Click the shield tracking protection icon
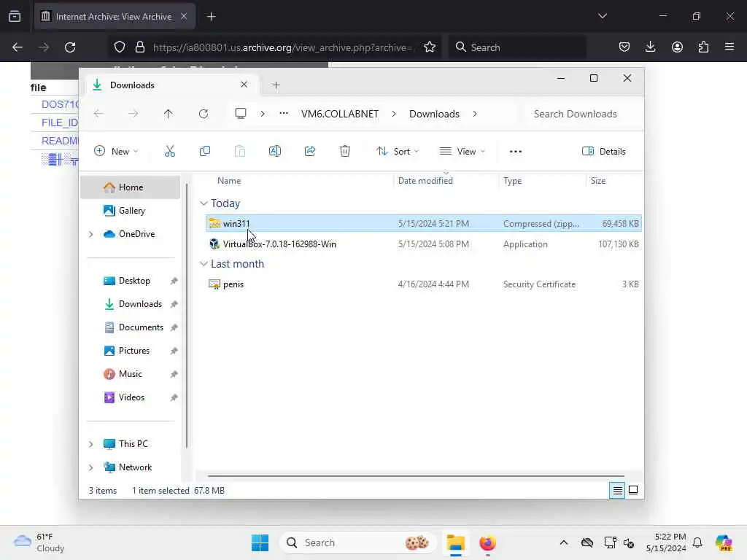This screenshot has width=747, height=560. coord(120,47)
